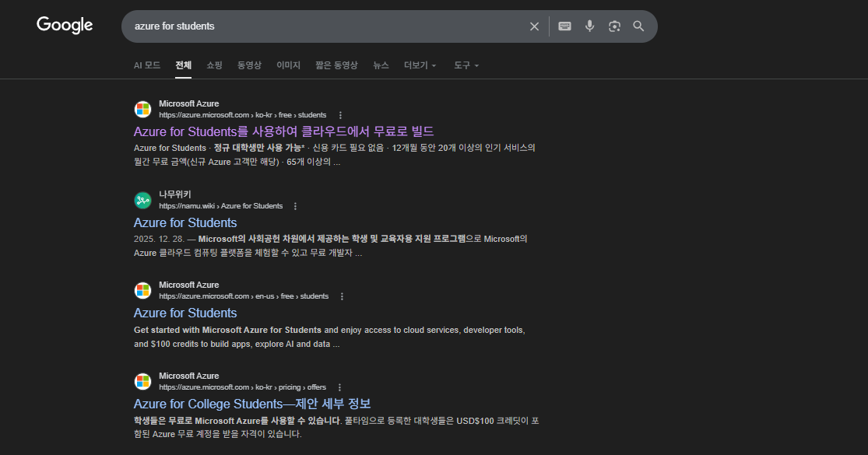Click Microsoft favicon of ko-kr free students result

[x=142, y=110]
